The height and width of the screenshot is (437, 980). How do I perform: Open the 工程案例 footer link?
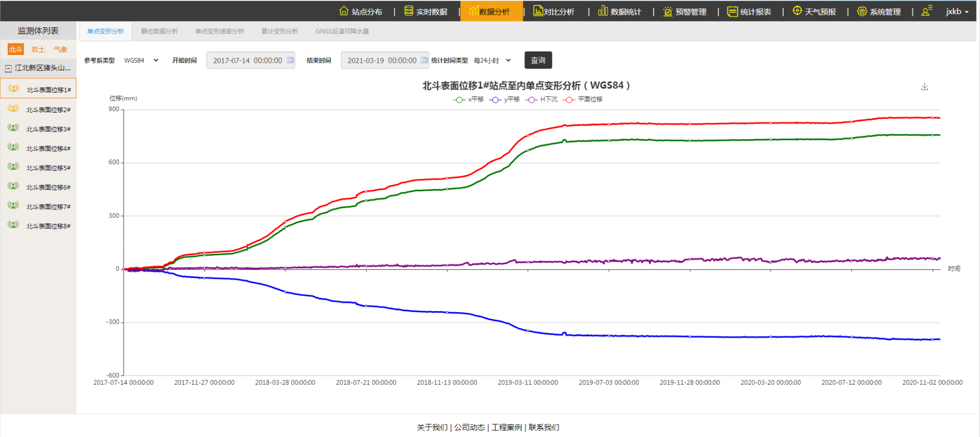(x=506, y=427)
